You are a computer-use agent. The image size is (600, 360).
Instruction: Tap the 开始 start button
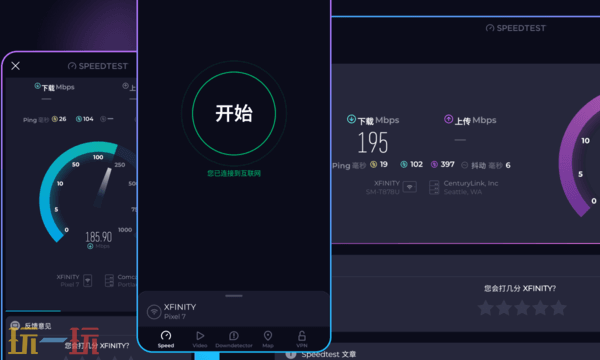234,113
